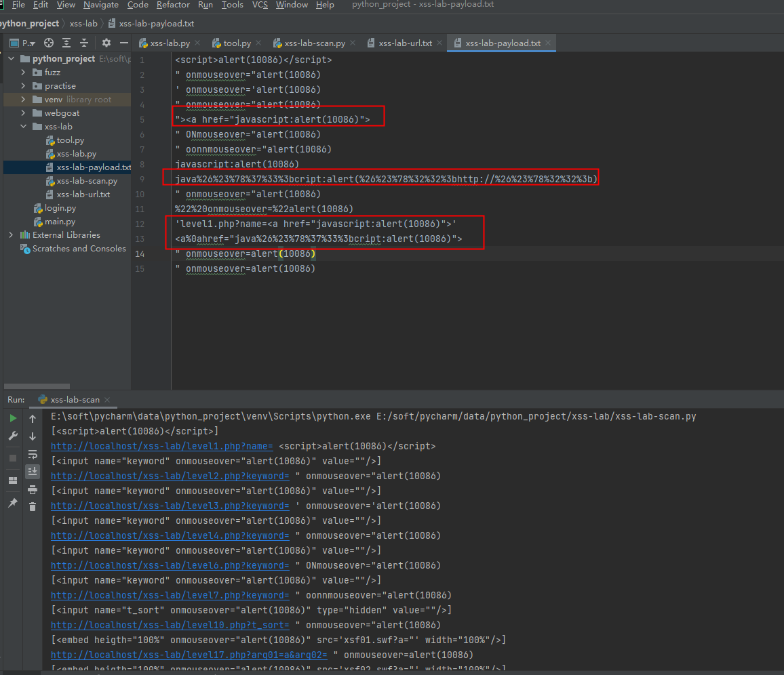This screenshot has width=784, height=675.
Task: Open the Window menu
Action: click(x=292, y=5)
